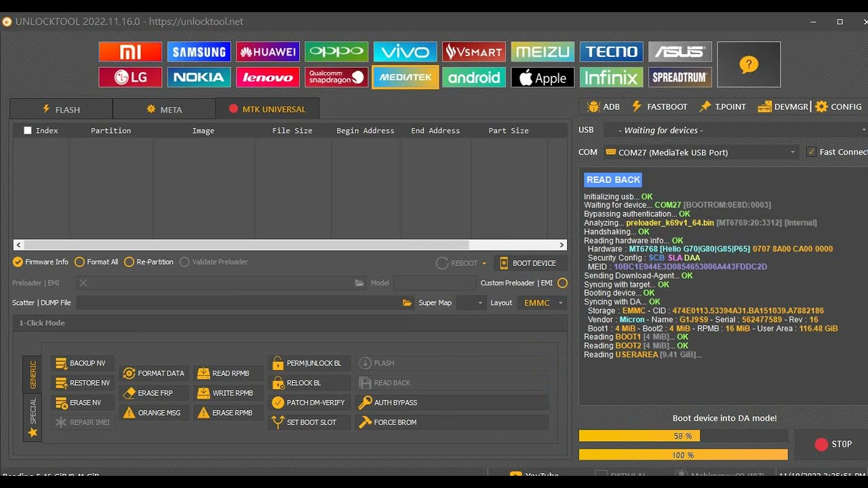Image resolution: width=868 pixels, height=488 pixels.
Task: Choose the Nokia brand icon
Action: (x=199, y=77)
